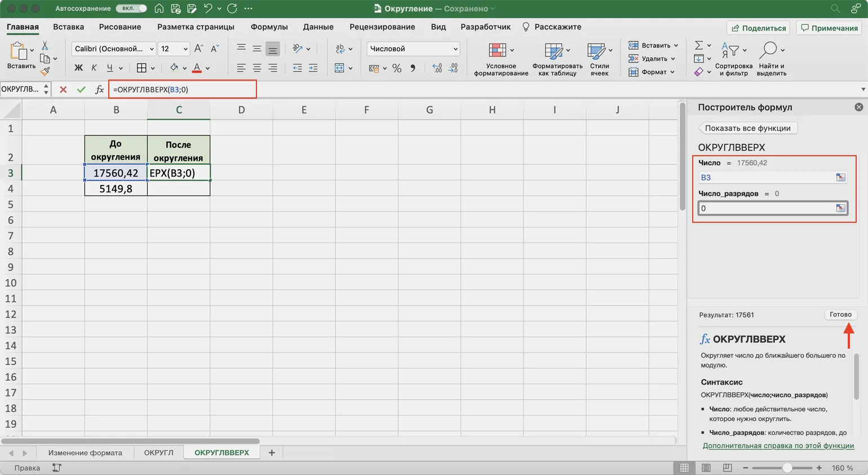Click the format painter brush icon

(45, 71)
